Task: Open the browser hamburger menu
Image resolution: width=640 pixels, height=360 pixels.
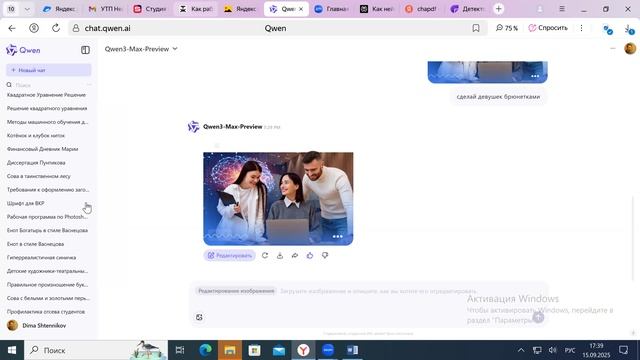Action: tap(562, 9)
